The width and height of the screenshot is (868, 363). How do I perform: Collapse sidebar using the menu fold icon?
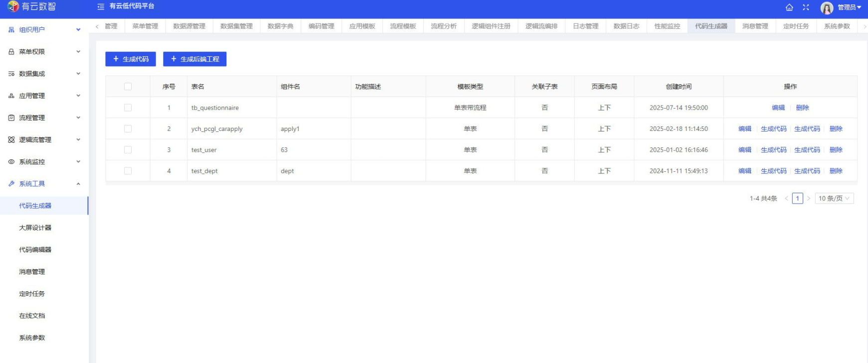click(101, 6)
